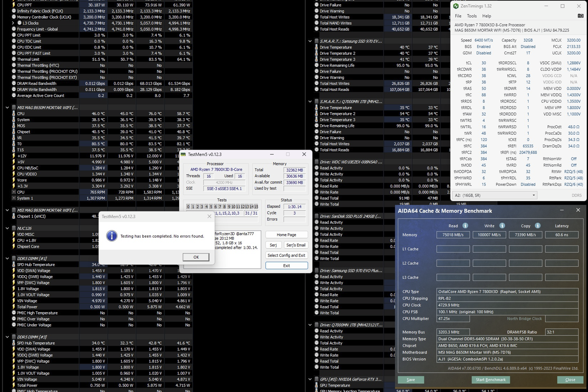Collapse the MSI MAG B650M group containing Chipset 1 (xHCI)

tap(7, 210)
